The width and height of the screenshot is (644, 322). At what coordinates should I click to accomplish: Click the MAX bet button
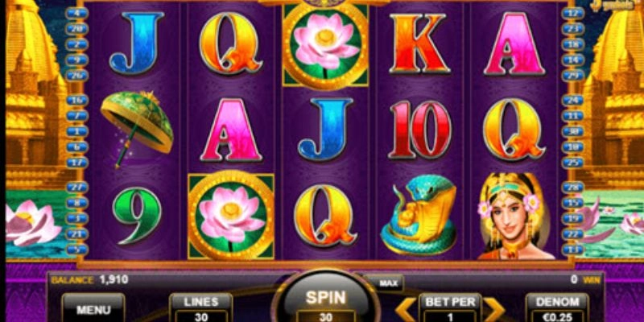coord(388,283)
